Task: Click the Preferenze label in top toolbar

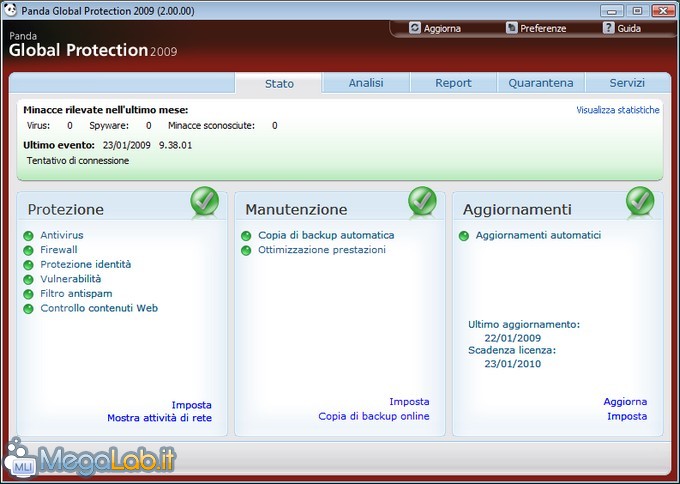Action: (543, 29)
